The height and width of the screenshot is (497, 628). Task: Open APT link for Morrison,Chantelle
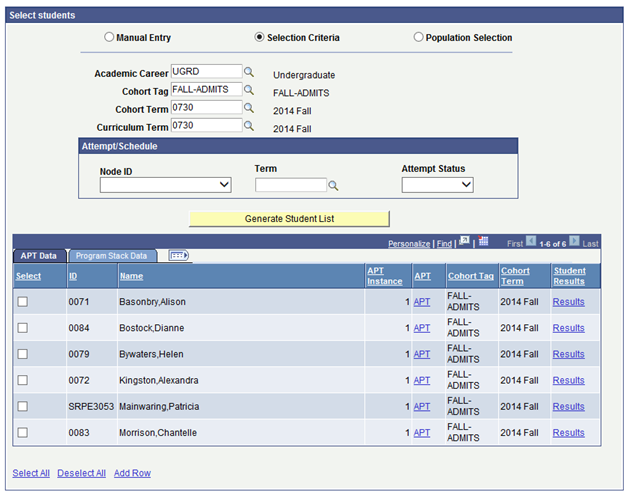click(422, 433)
